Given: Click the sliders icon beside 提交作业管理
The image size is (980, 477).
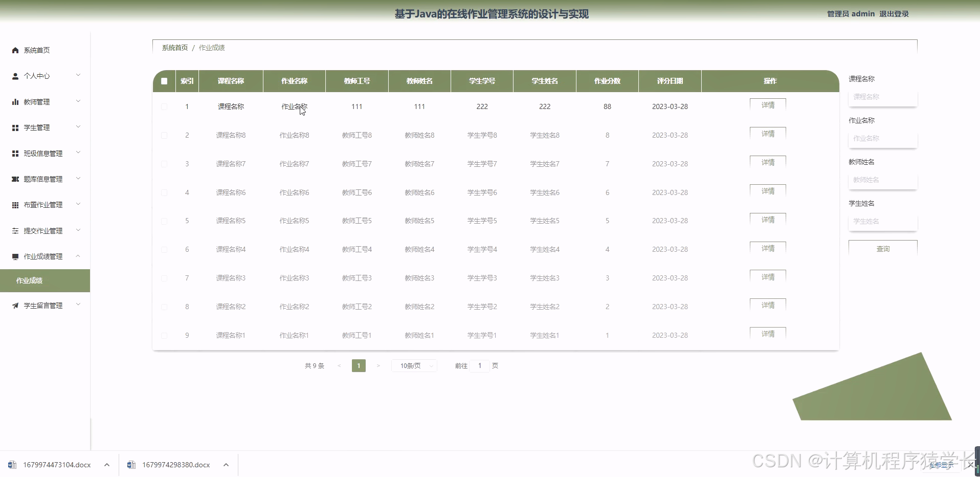Looking at the screenshot, I should [15, 231].
